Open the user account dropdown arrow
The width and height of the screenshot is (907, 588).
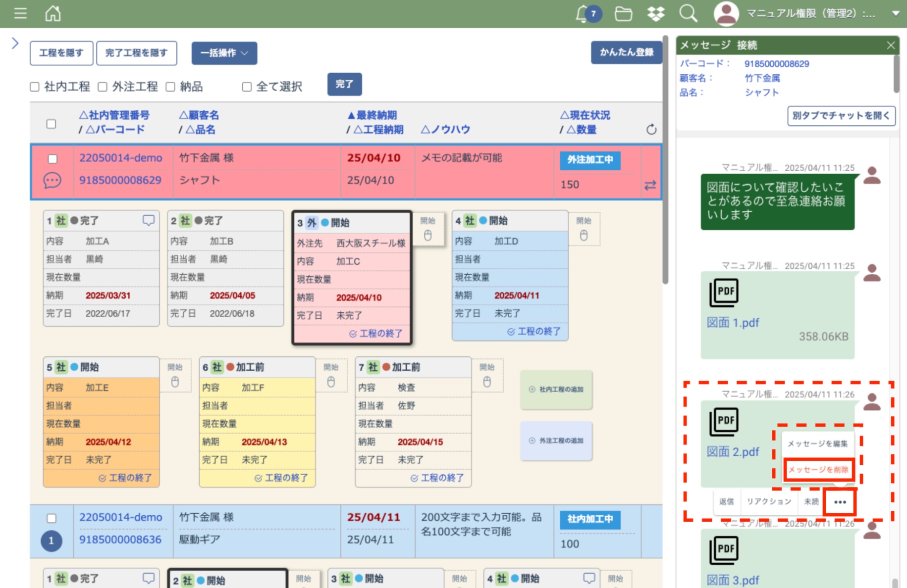[x=895, y=14]
